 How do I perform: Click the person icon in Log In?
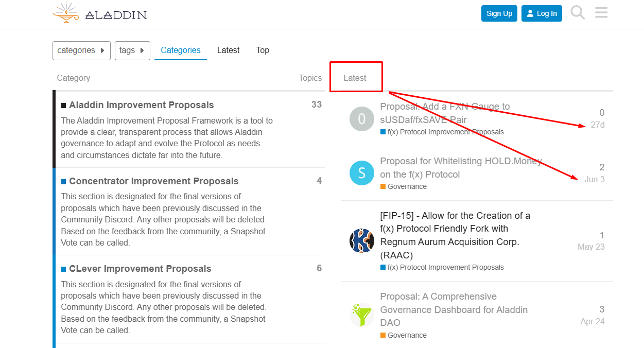point(530,13)
